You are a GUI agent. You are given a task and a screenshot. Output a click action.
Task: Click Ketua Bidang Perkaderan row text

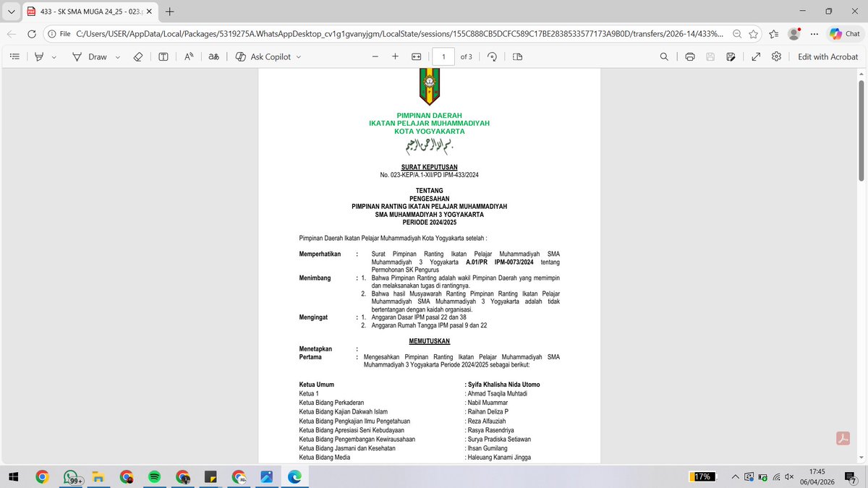(331, 402)
